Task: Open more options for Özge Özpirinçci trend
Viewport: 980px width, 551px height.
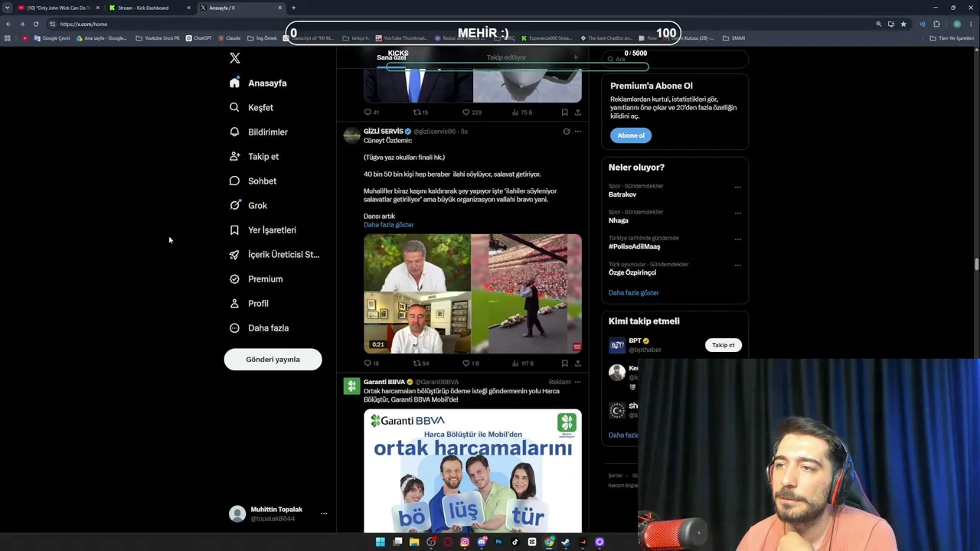Action: click(x=737, y=266)
